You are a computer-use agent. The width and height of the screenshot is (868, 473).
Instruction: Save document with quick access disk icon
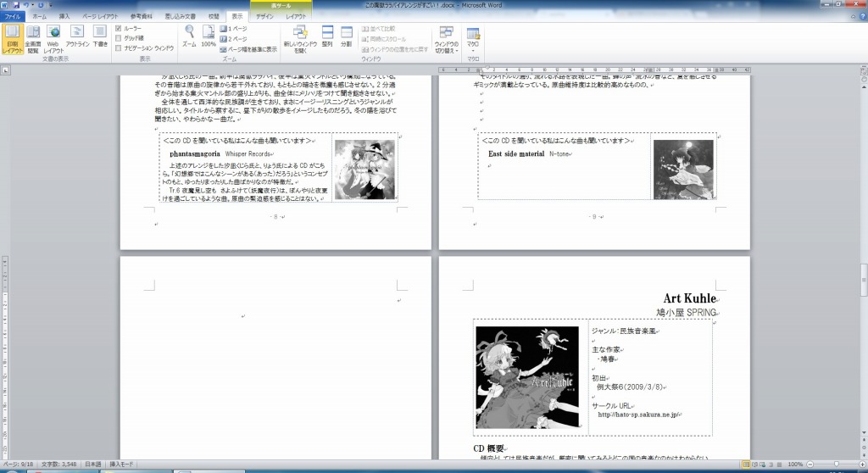pos(16,5)
